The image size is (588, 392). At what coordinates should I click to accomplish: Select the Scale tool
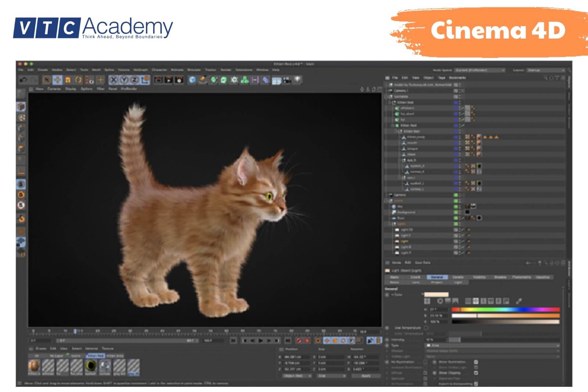(66, 81)
